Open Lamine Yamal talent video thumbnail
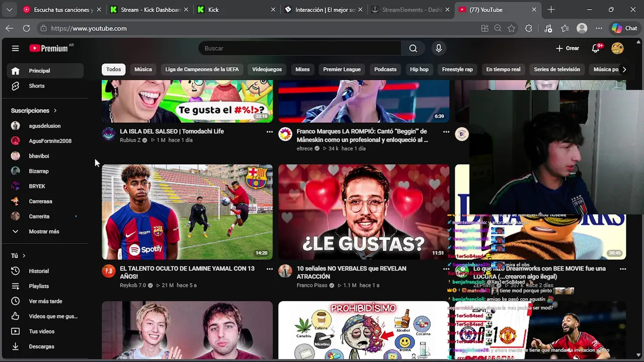This screenshot has width=644, height=362. coord(187,212)
